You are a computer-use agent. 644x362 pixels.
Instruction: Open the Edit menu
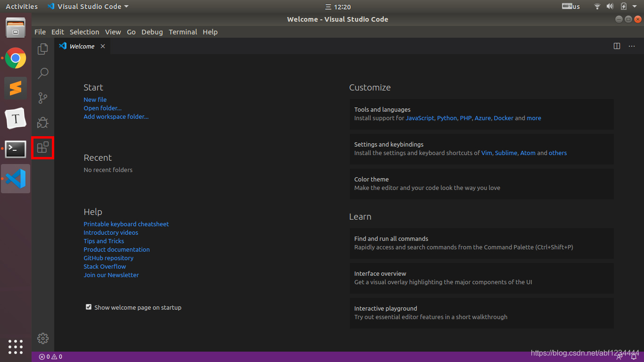(x=58, y=32)
